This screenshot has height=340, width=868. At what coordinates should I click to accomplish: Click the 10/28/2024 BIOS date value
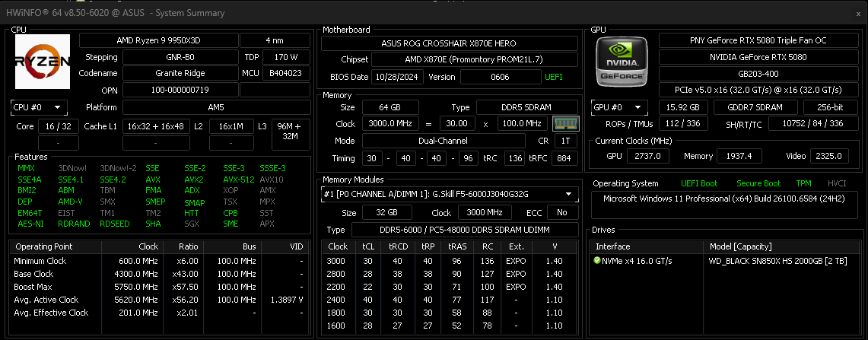(397, 77)
